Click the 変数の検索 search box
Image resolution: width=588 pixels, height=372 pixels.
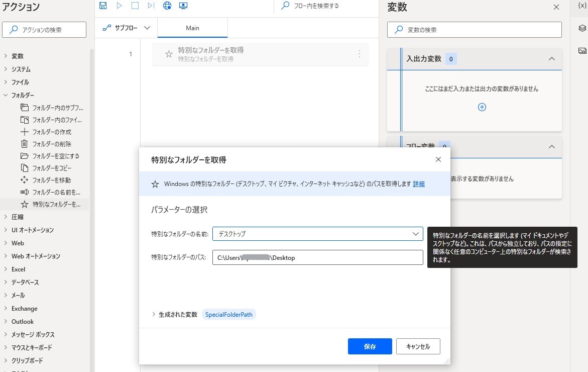tap(475, 30)
